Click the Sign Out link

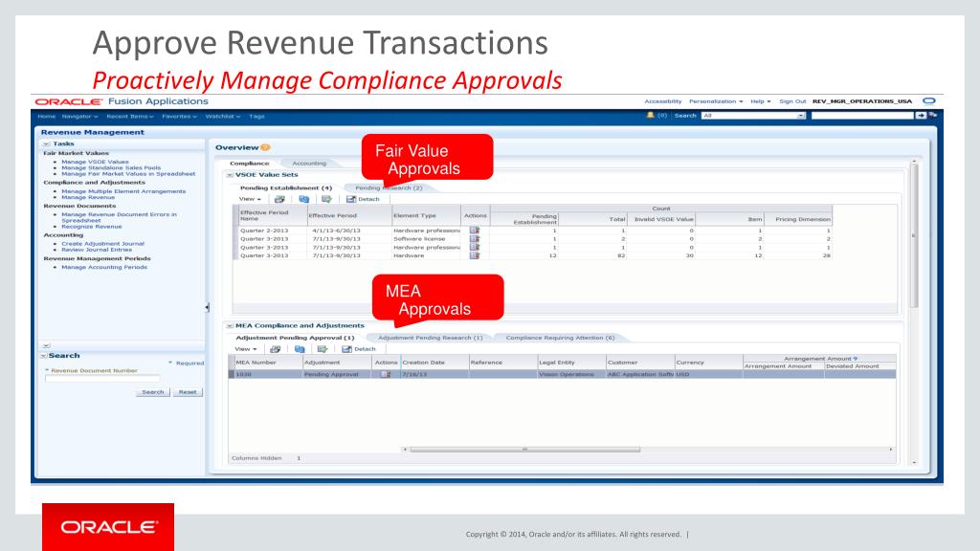792,101
